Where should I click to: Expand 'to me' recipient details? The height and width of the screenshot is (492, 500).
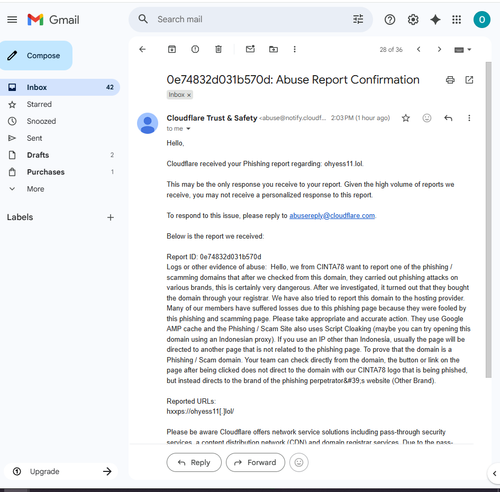[x=188, y=129]
